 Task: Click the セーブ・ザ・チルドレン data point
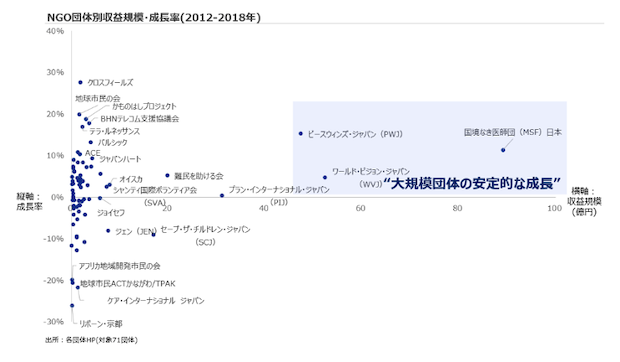tap(153, 234)
